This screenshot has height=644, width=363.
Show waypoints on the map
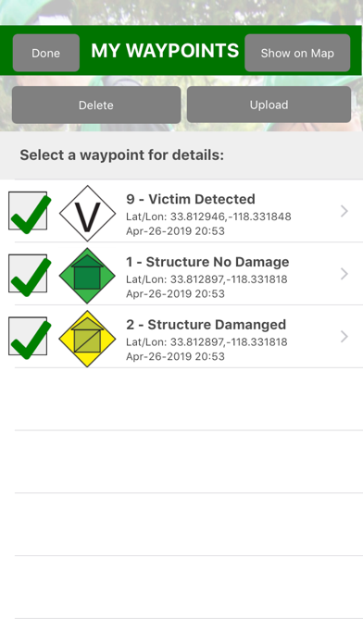[297, 53]
